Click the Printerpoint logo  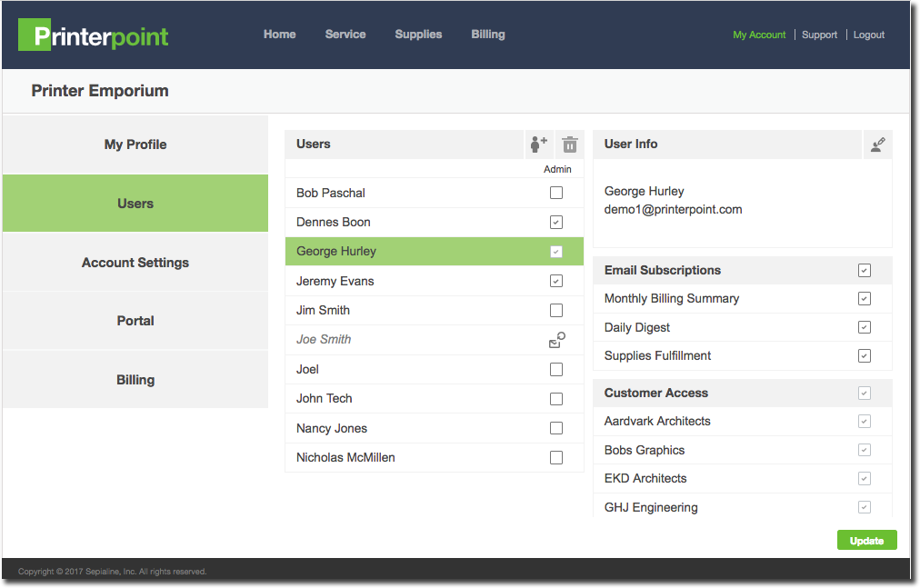click(x=94, y=35)
